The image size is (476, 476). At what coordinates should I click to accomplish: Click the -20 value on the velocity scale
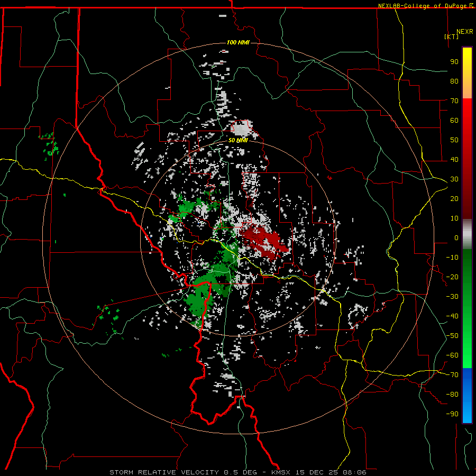tap(452, 277)
